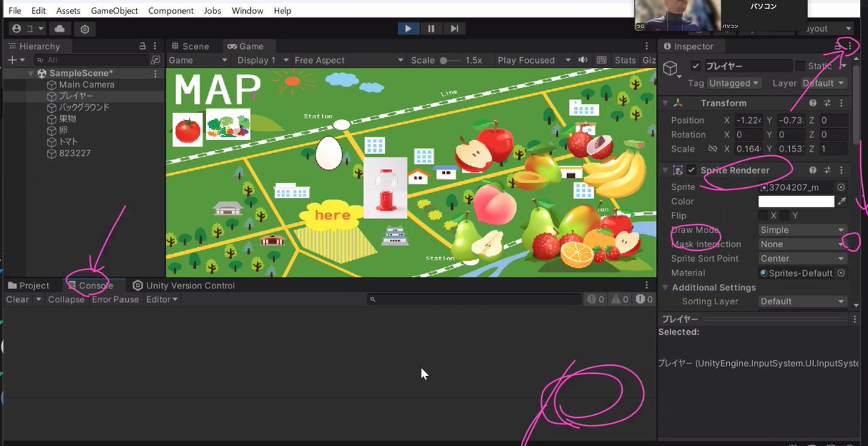Click the Hierarchy search icon
The width and height of the screenshot is (868, 446).
pos(39,59)
